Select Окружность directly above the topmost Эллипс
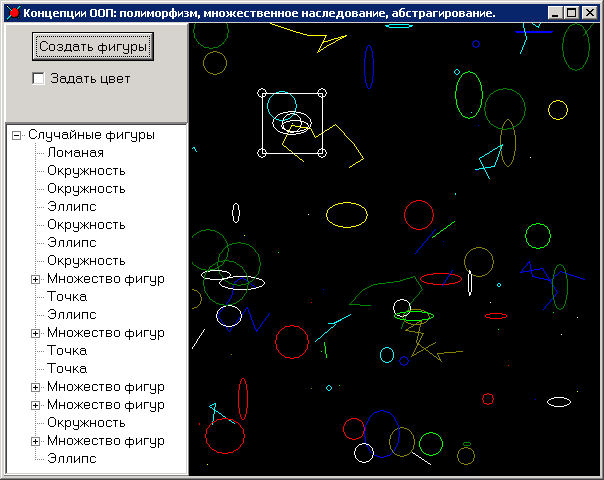The image size is (604, 480). [86, 189]
